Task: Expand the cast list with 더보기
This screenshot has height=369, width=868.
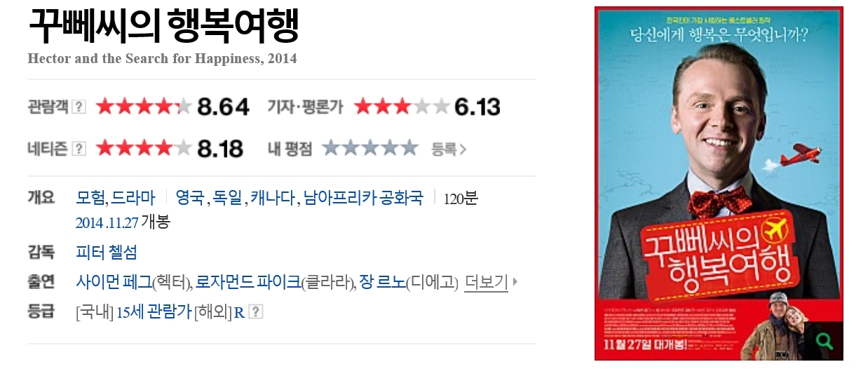Action: click(486, 282)
